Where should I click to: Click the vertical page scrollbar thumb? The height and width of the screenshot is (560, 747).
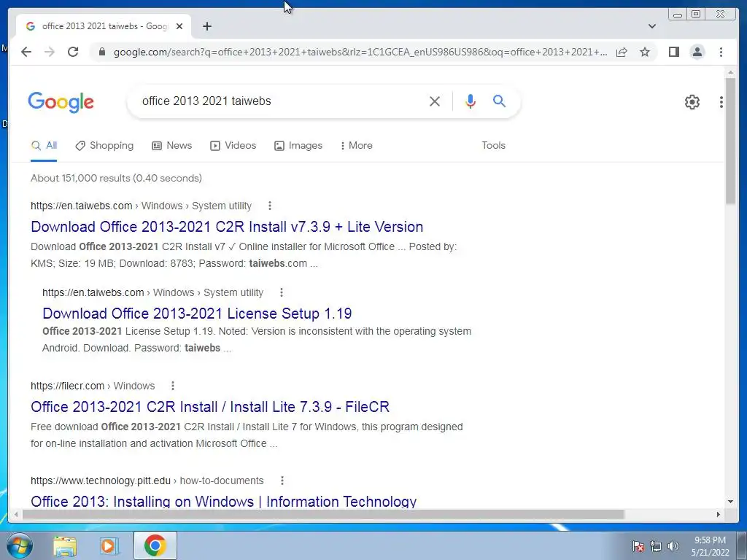(x=730, y=141)
